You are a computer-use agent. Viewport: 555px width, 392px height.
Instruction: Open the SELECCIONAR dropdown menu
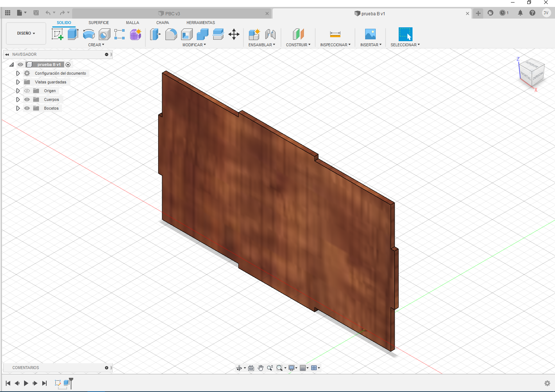click(405, 45)
